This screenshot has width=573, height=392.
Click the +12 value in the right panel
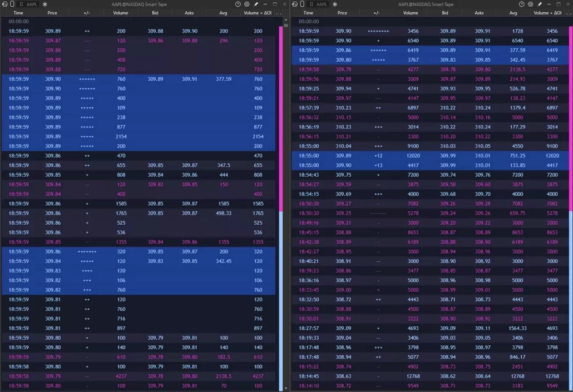[x=378, y=156]
